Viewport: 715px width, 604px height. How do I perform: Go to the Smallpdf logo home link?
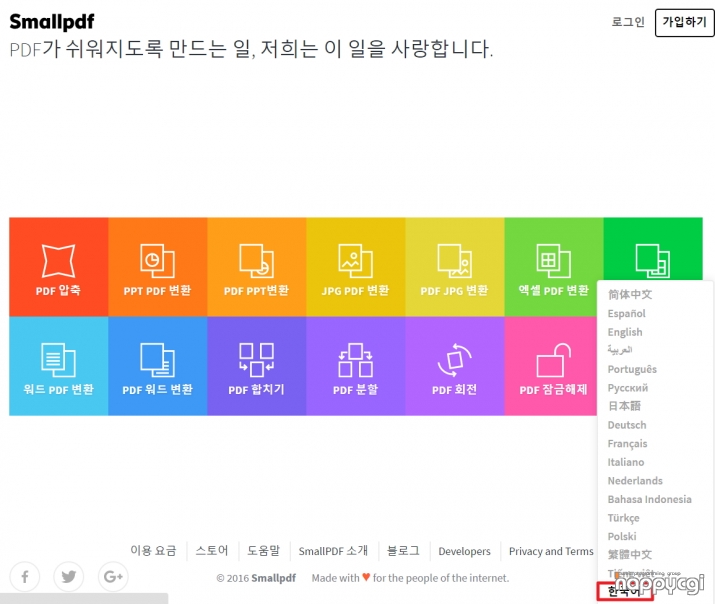[52, 21]
